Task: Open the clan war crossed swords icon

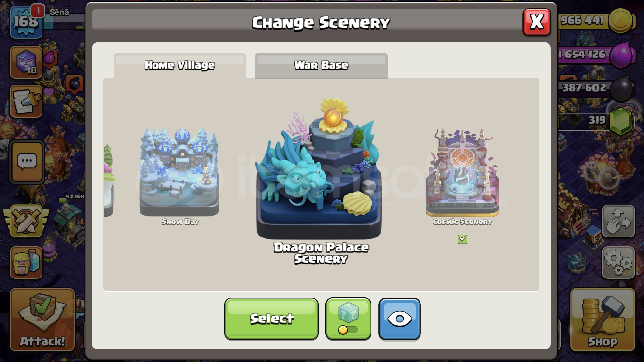Action: point(27,222)
